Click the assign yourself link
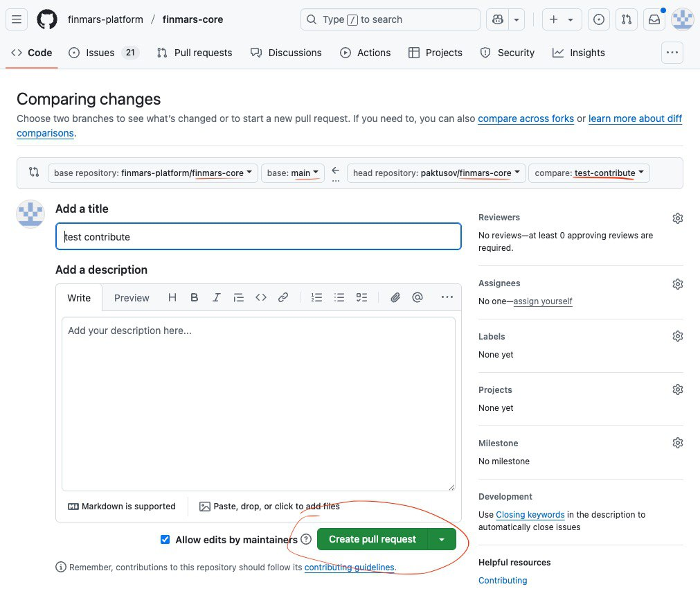Viewport: 700px width, 589px height. pyautogui.click(x=542, y=301)
